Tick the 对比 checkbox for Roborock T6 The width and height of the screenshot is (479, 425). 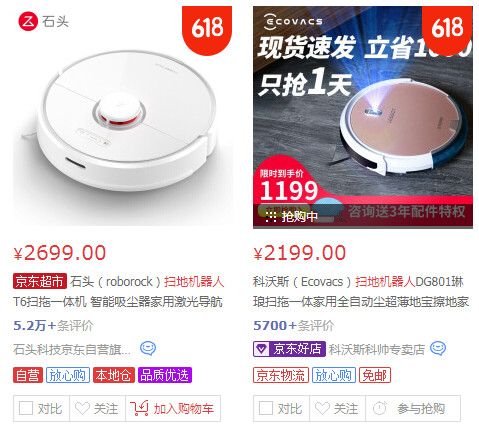[x=26, y=408]
